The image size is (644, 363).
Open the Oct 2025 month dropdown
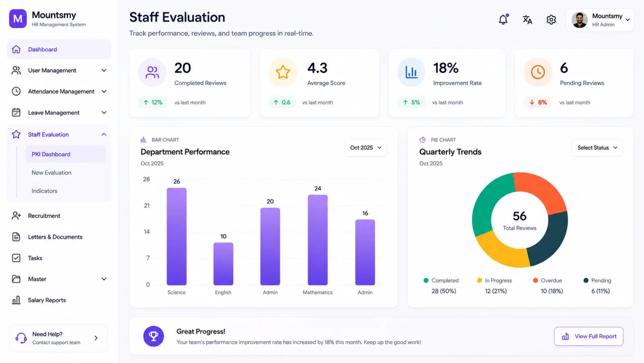point(365,148)
